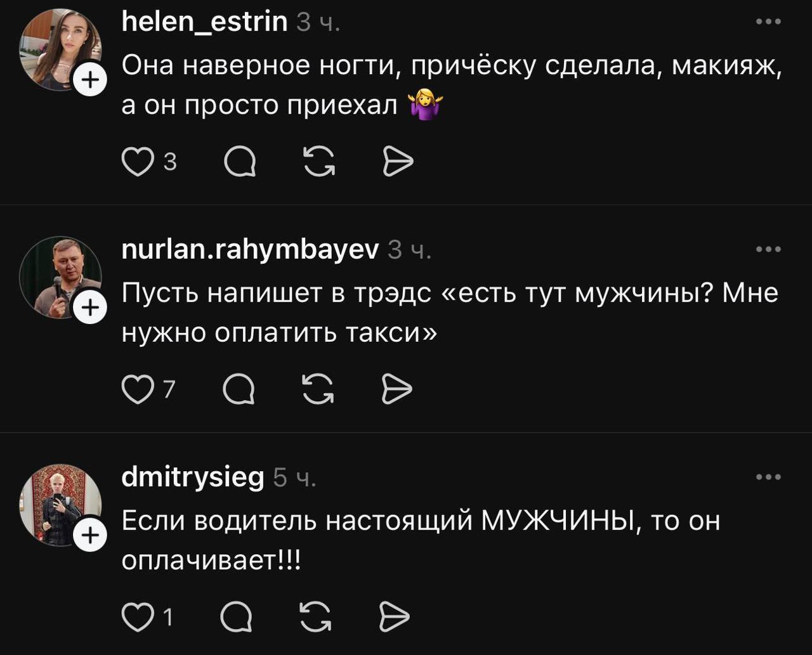Reply to nurlan.rahymbayev's comment
The width and height of the screenshot is (812, 655).
[239, 390]
